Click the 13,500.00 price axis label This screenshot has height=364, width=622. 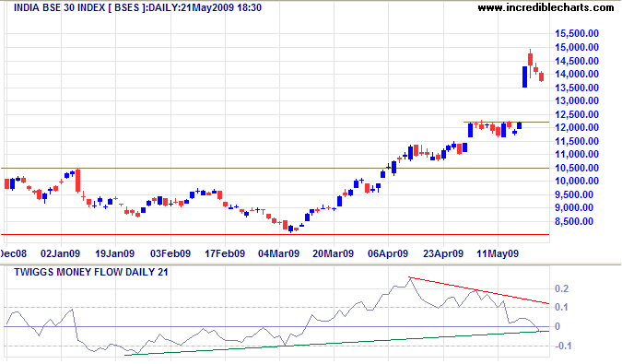click(x=577, y=88)
